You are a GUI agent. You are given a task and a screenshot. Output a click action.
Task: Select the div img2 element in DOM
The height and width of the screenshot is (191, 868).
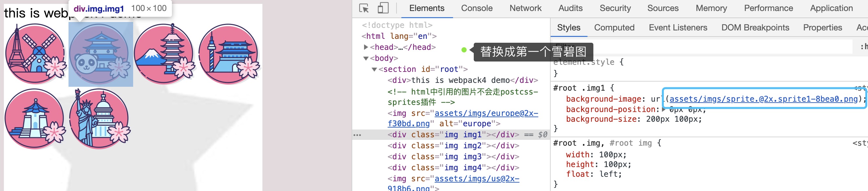tap(453, 146)
